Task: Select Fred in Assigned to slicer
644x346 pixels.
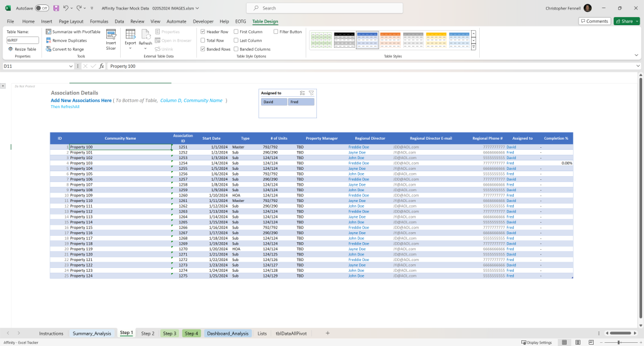Action: point(301,102)
